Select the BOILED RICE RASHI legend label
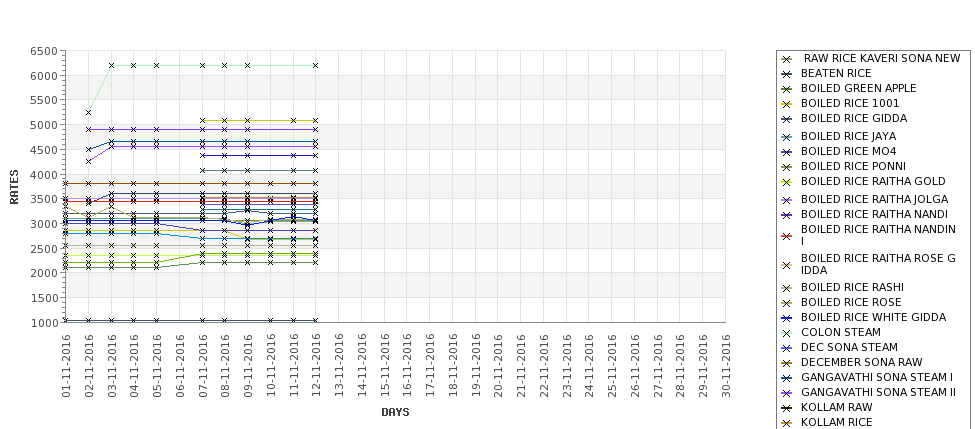Viewport: 975px width, 429px height. pos(852,287)
